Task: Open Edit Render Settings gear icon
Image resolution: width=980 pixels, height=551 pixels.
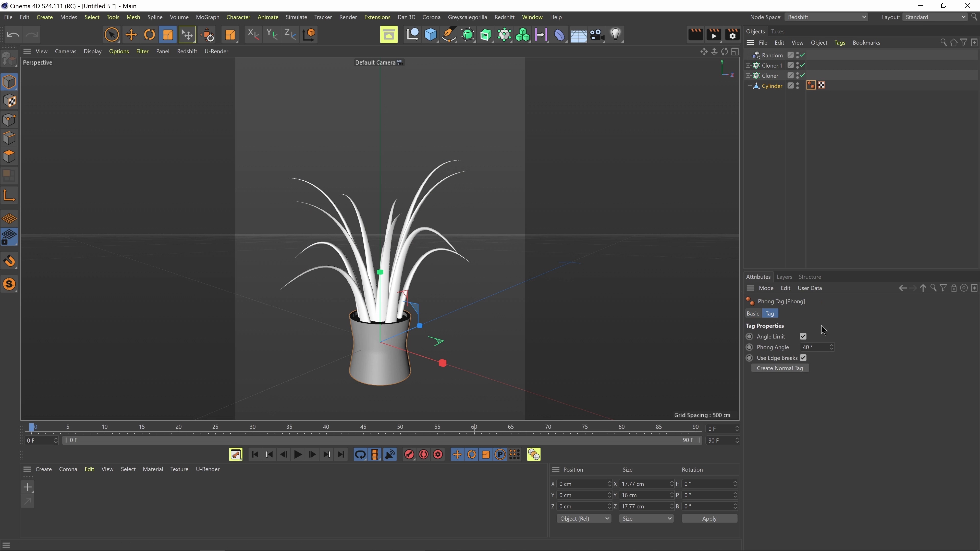Action: [x=732, y=35]
